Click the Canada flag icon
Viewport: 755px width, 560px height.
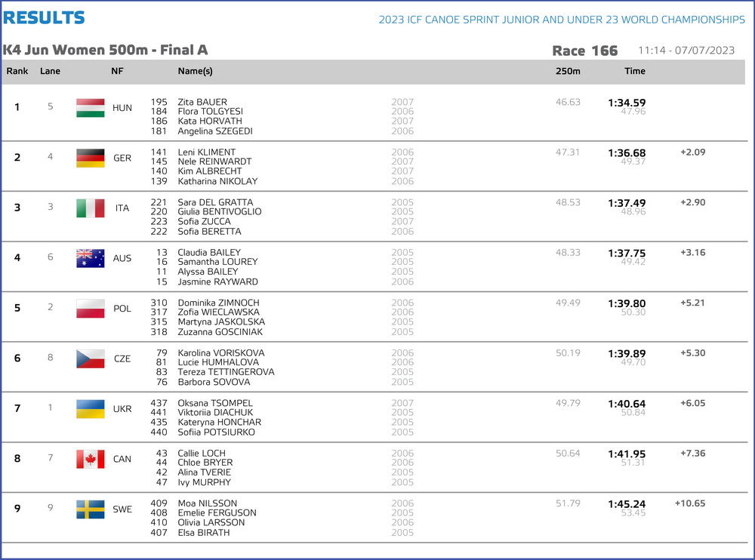tap(90, 459)
